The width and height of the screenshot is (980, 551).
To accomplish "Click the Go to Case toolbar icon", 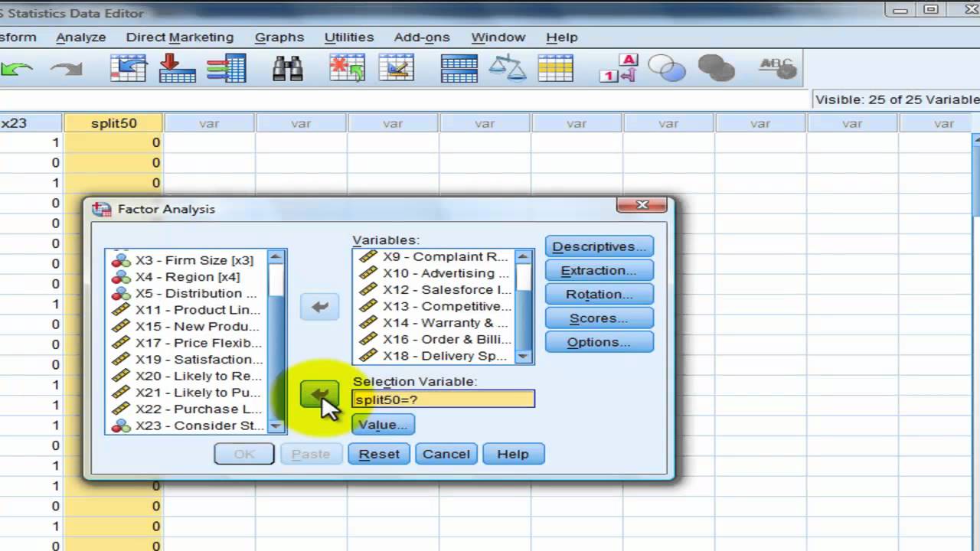I will [129, 69].
